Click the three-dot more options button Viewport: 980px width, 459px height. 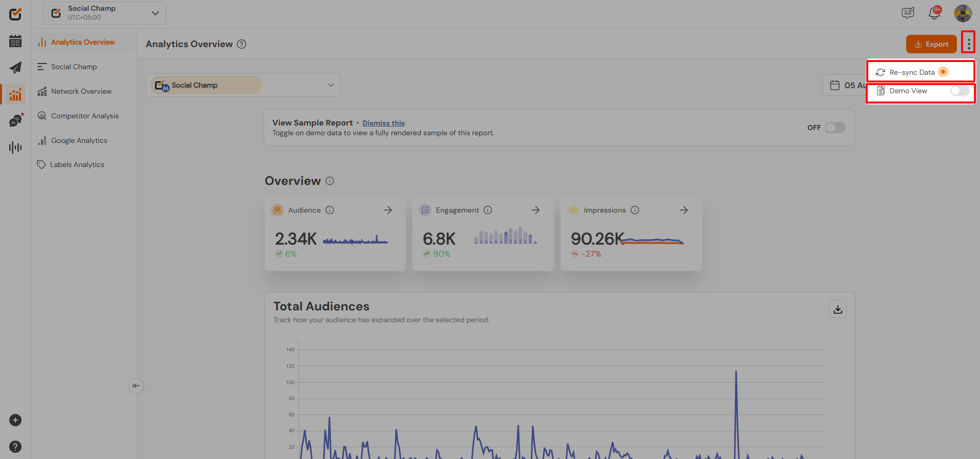(968, 44)
